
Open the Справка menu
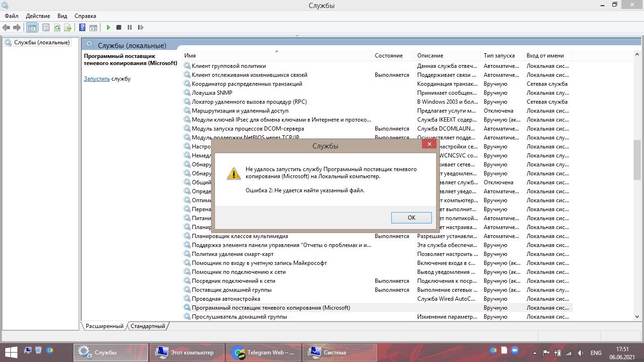pos(85,16)
